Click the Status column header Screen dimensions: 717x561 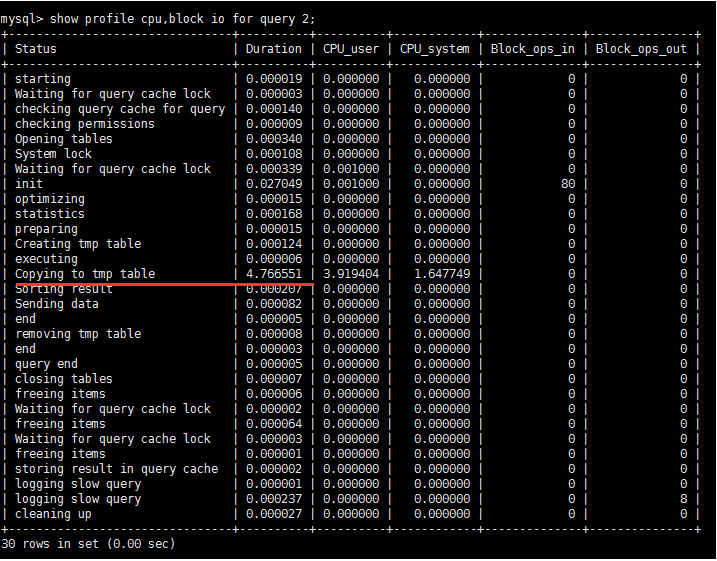[36, 49]
